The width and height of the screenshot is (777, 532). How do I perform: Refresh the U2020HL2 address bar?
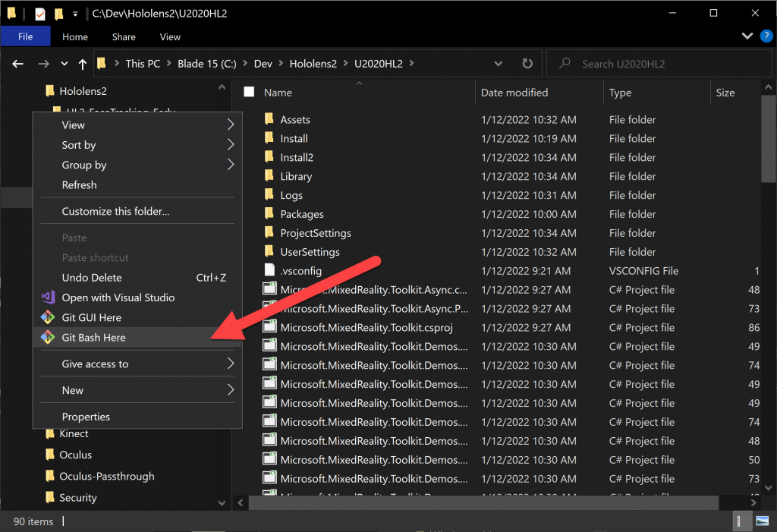tap(527, 64)
